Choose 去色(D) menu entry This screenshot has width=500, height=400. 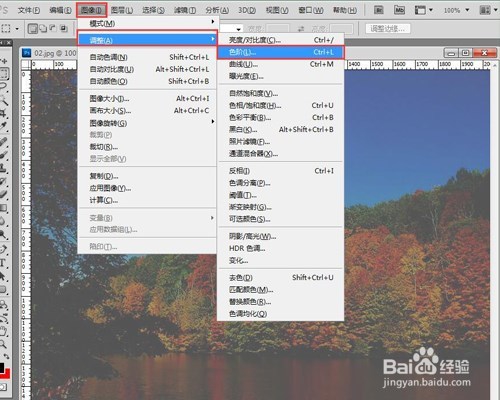[x=281, y=277]
